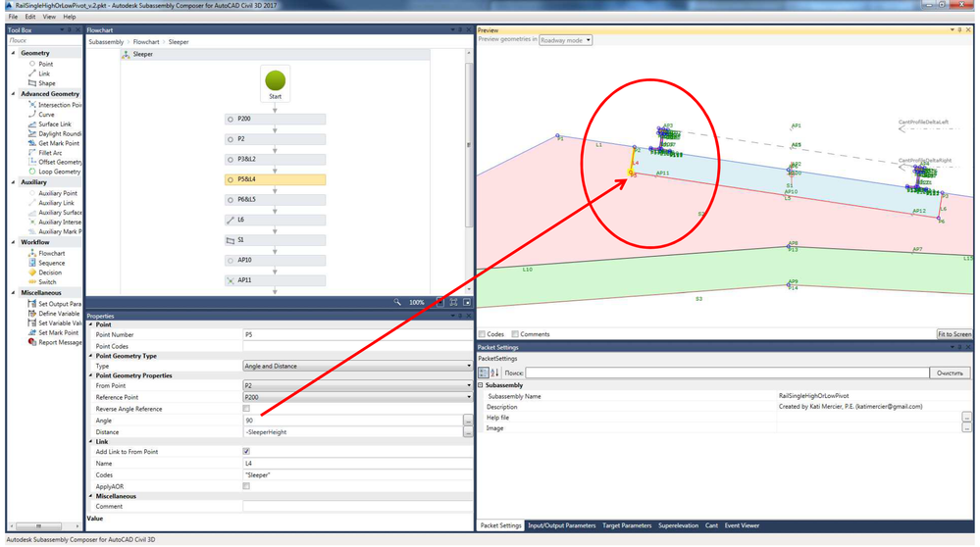Screen dimensions: 980x547
Task: Enable Codes display in Preview
Action: (482, 334)
